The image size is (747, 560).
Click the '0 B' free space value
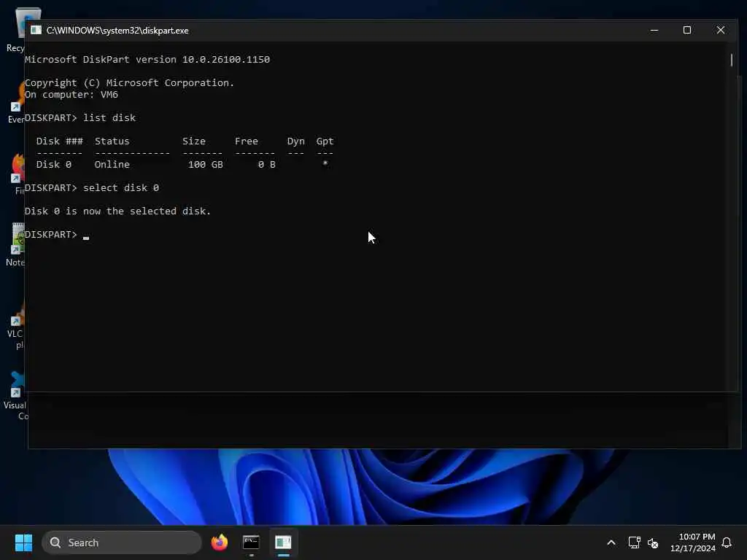point(267,164)
